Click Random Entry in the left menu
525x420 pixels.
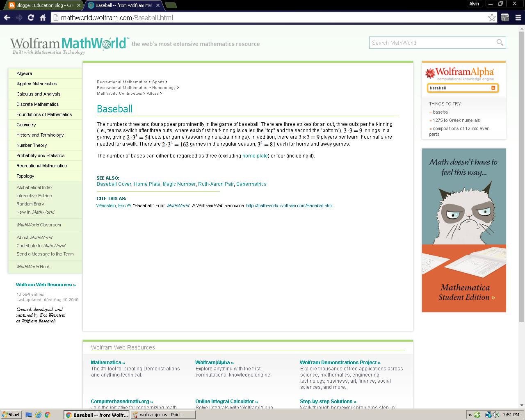[30, 204]
